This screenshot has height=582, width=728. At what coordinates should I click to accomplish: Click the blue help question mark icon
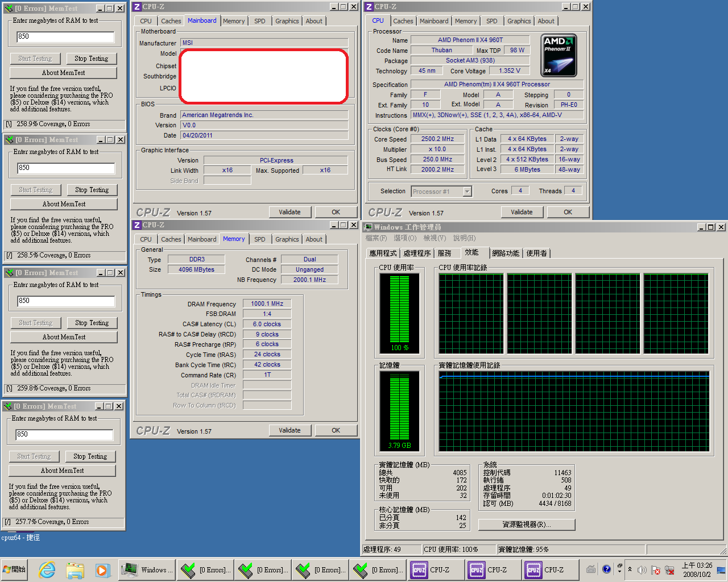tap(606, 569)
